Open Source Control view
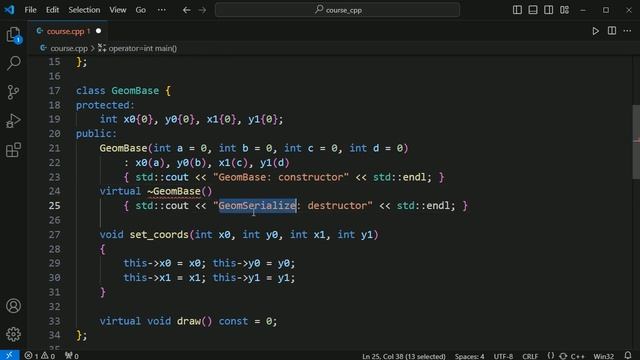 coord(13,92)
